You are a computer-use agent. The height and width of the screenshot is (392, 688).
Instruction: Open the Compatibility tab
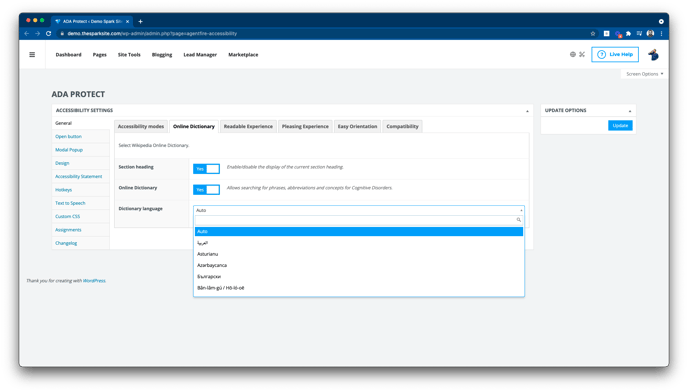pyautogui.click(x=402, y=126)
